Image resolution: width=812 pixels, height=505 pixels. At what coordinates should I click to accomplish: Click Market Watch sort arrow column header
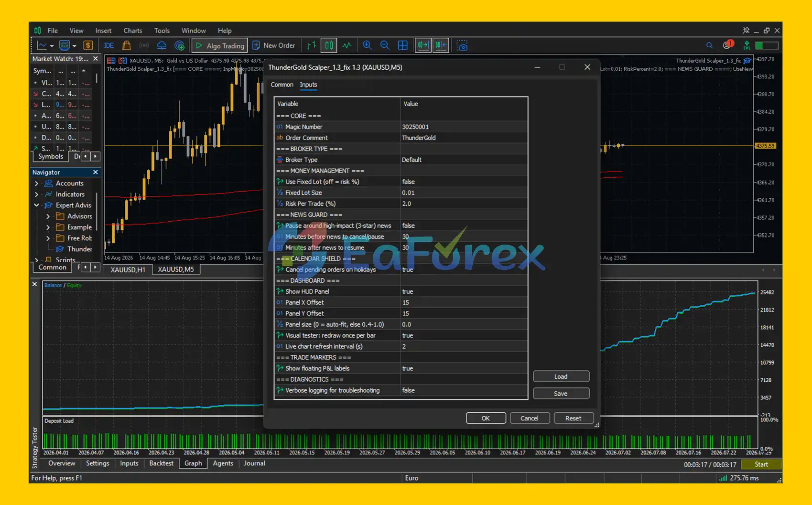pos(84,70)
